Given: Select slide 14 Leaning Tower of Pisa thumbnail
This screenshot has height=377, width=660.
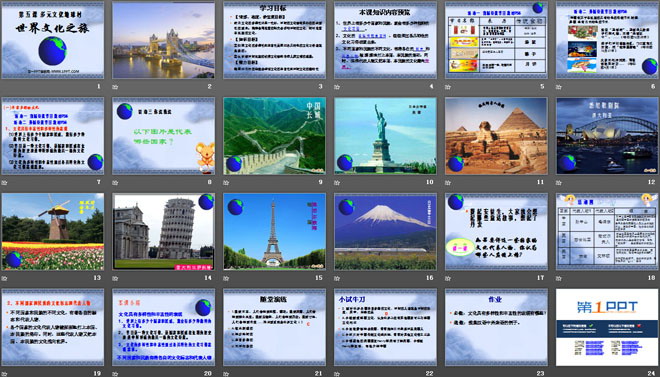Looking at the screenshot, I should point(164,231).
